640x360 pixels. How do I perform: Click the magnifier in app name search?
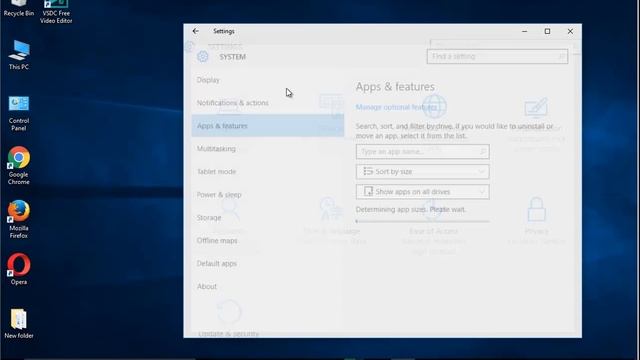[483, 151]
